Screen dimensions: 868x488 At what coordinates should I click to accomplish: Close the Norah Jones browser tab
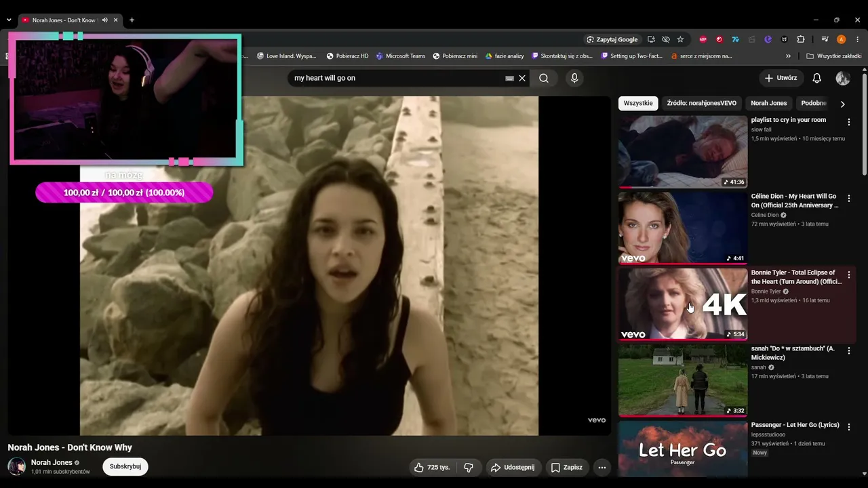pos(116,20)
